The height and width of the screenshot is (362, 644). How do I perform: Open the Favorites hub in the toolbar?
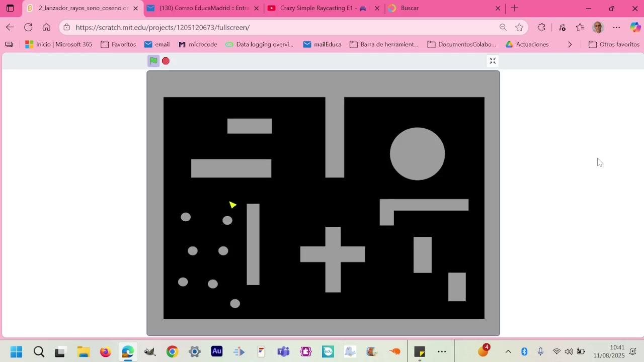point(580,27)
